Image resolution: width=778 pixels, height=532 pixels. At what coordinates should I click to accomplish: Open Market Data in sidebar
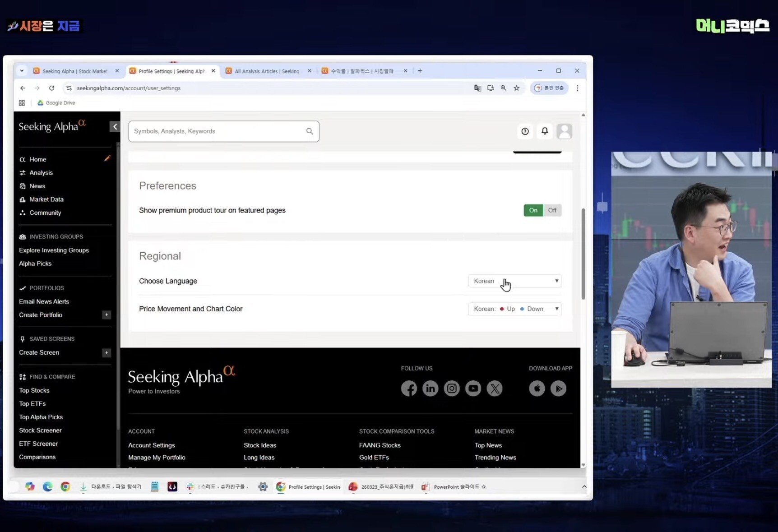[46, 199]
